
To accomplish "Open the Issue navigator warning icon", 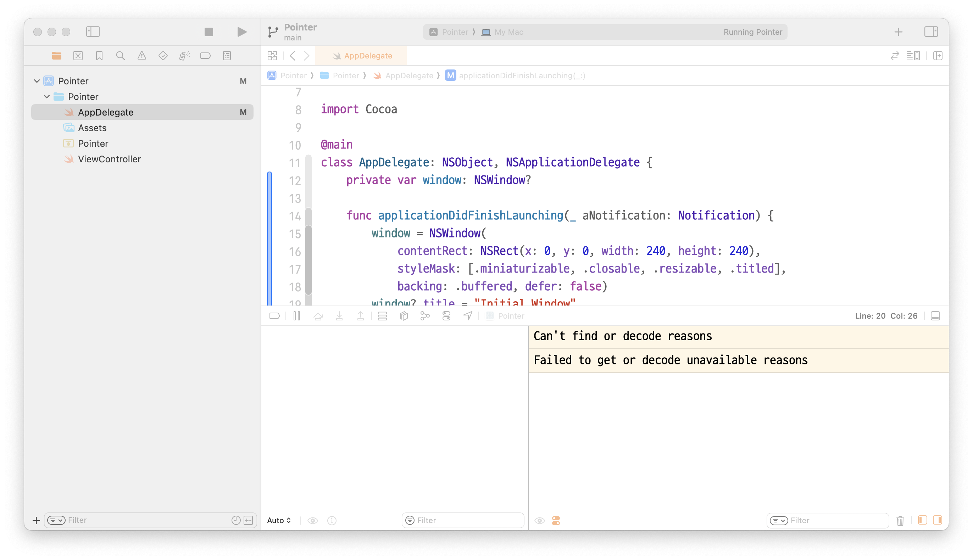I will (x=141, y=56).
